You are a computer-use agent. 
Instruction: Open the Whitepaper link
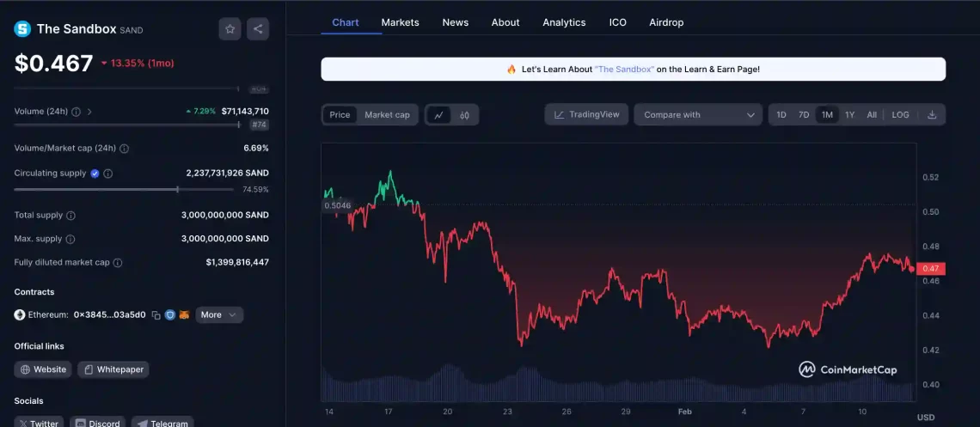tap(113, 369)
